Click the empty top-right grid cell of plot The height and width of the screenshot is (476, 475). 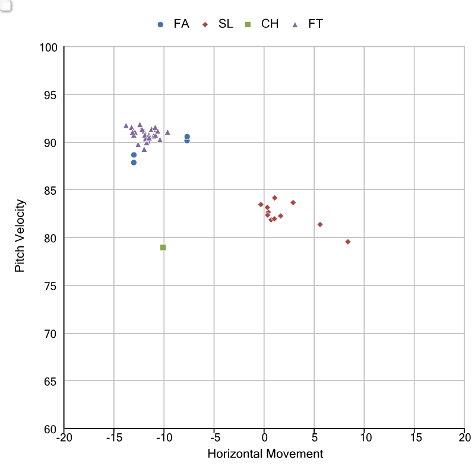439,70
